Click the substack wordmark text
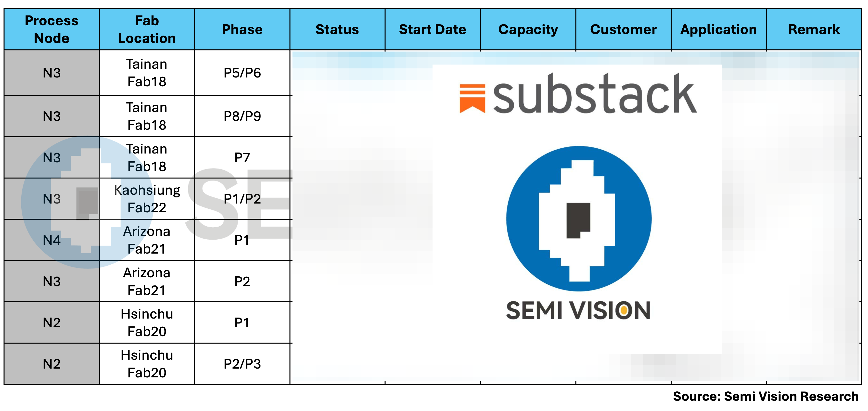The width and height of the screenshot is (868, 411). pyautogui.click(x=595, y=94)
